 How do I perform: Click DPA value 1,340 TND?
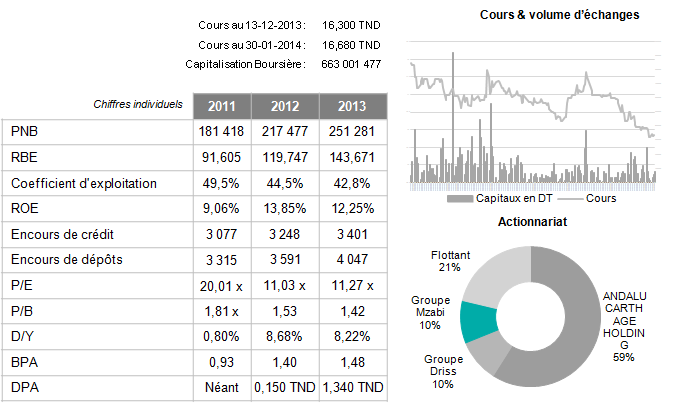click(x=353, y=387)
